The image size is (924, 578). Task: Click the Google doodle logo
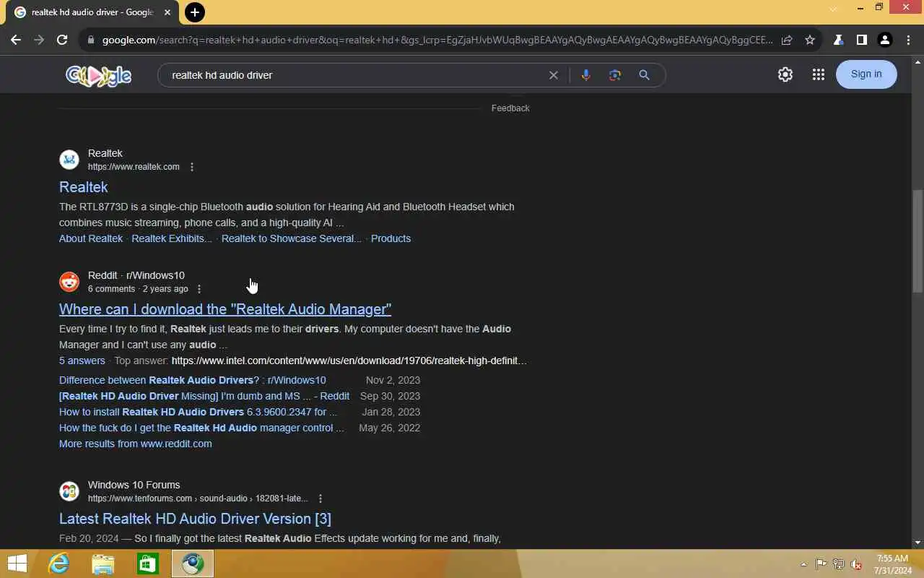pos(98,75)
